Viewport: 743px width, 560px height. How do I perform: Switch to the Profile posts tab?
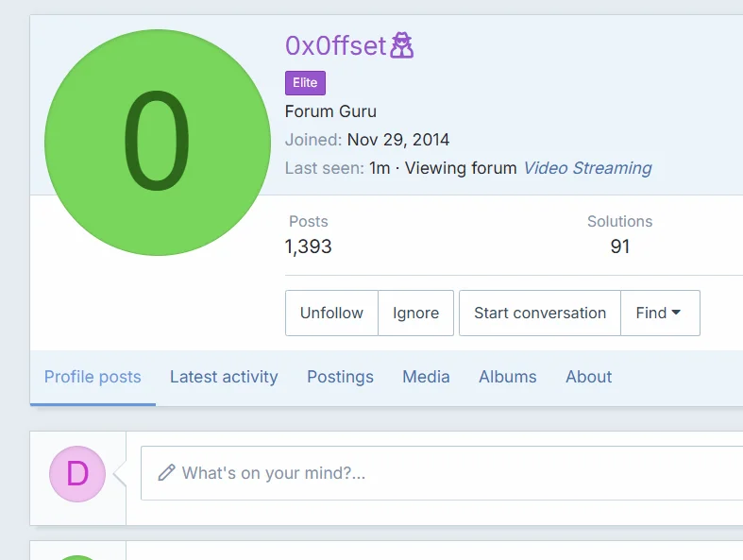tap(93, 377)
